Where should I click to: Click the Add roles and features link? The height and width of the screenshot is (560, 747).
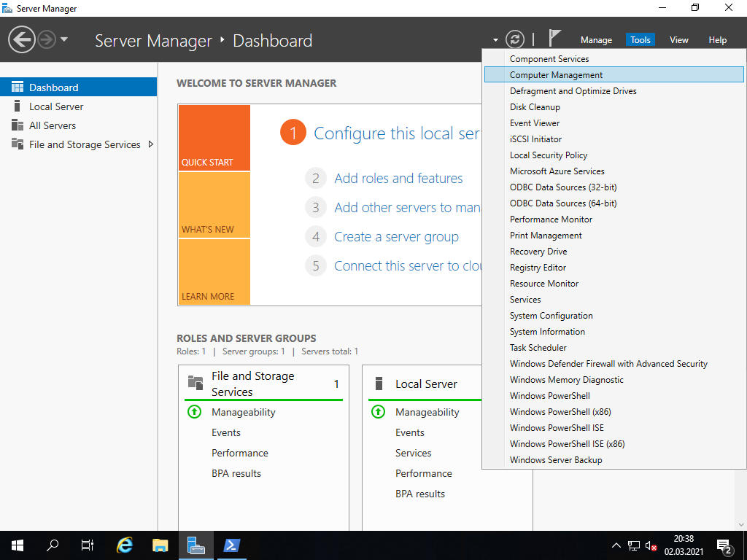pos(398,179)
